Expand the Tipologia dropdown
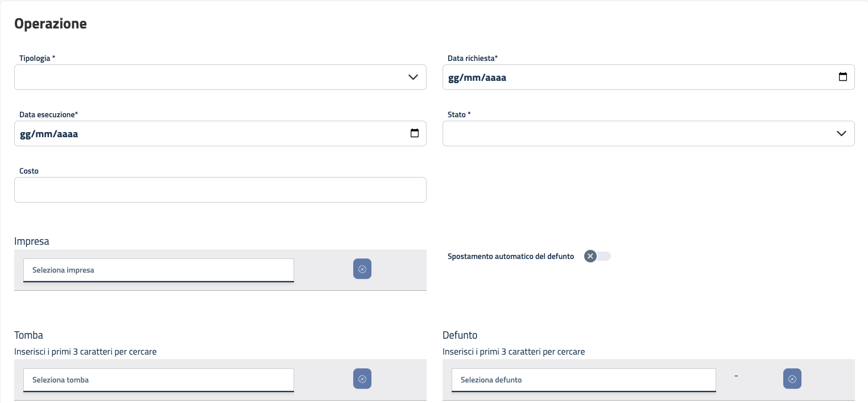 [220, 77]
